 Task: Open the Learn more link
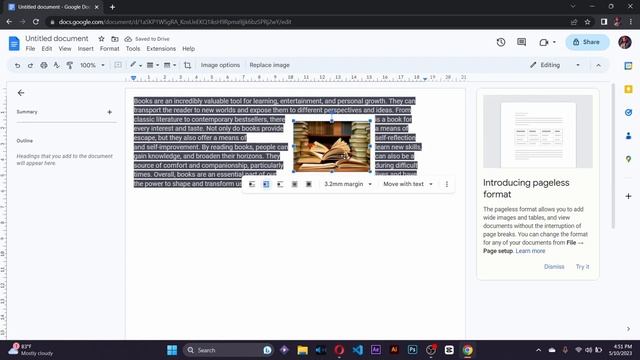530,251
